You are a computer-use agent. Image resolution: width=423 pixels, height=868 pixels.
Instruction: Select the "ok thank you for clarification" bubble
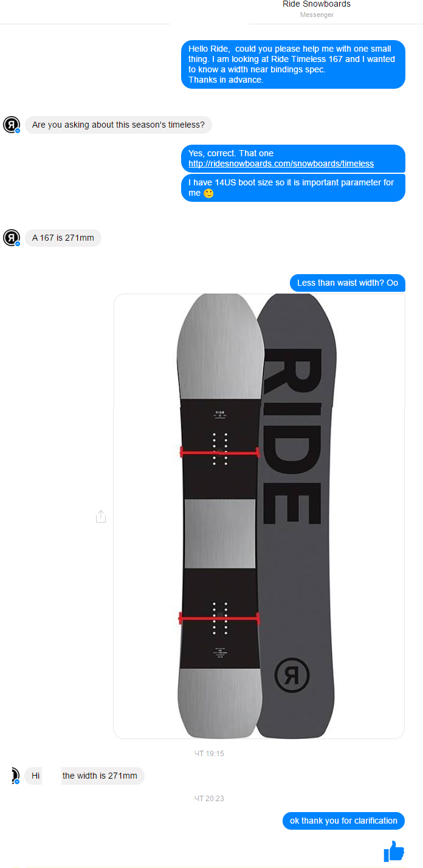point(343,821)
